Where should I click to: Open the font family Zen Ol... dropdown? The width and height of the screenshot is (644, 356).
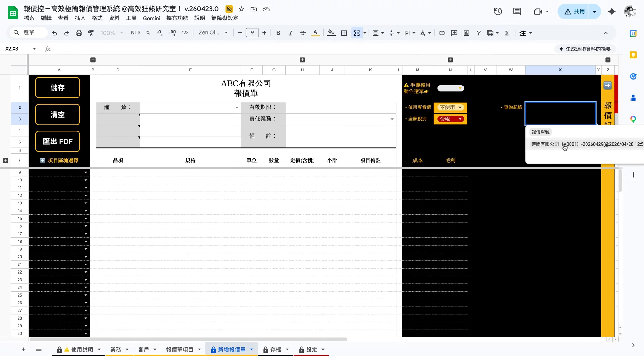(213, 33)
